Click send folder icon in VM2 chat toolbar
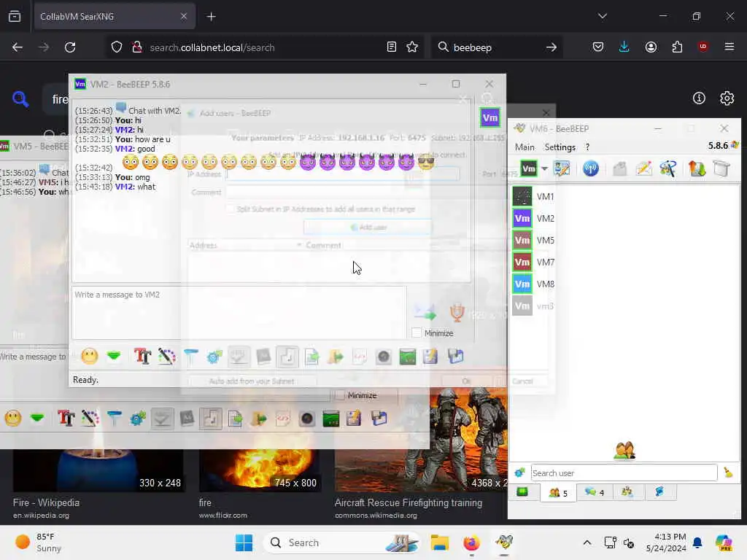Screen dimensions: 747x560 pyautogui.click(x=336, y=356)
